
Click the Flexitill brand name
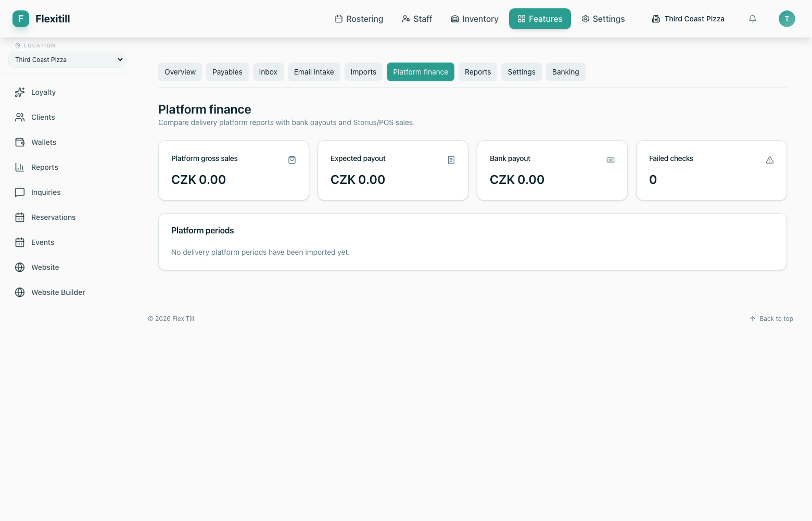pos(53,19)
